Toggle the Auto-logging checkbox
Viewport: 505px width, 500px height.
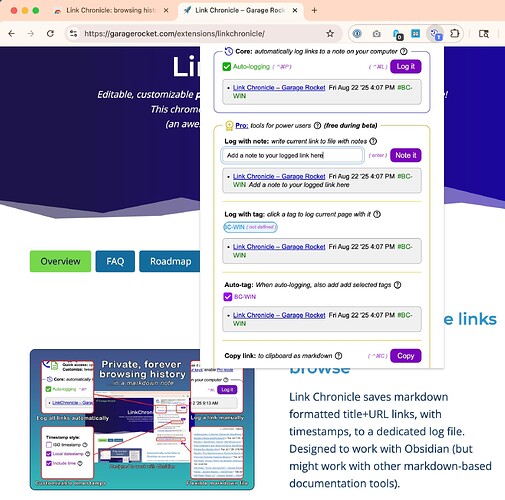[227, 67]
